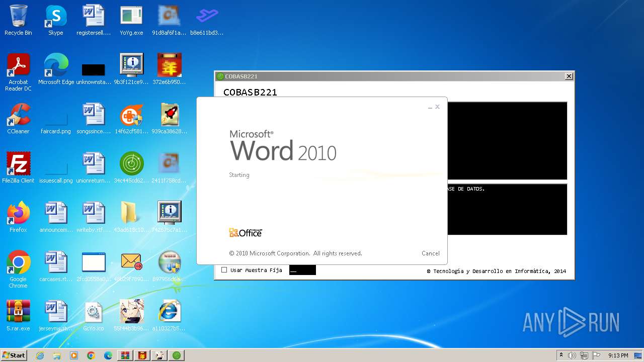Select the 2fcd0558a0 window icon
This screenshot has height=362, width=644.
point(94,266)
